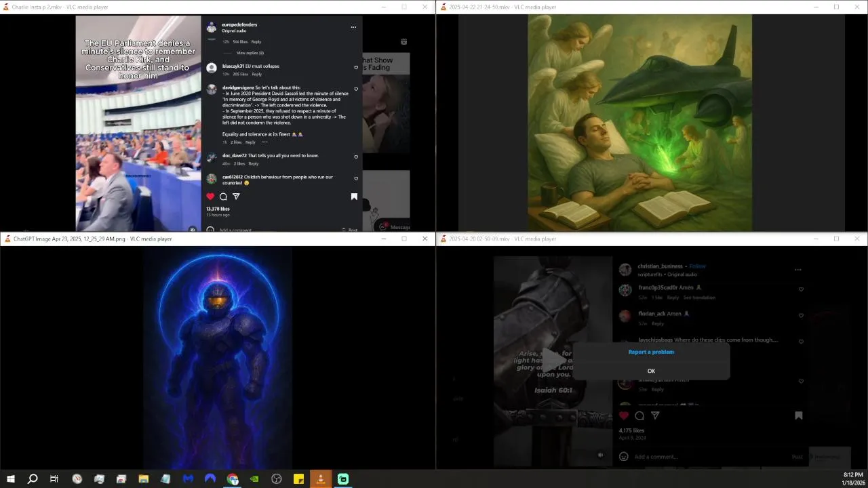The image size is (868, 488).
Task: Open europedefenders profile name
Action: click(239, 24)
